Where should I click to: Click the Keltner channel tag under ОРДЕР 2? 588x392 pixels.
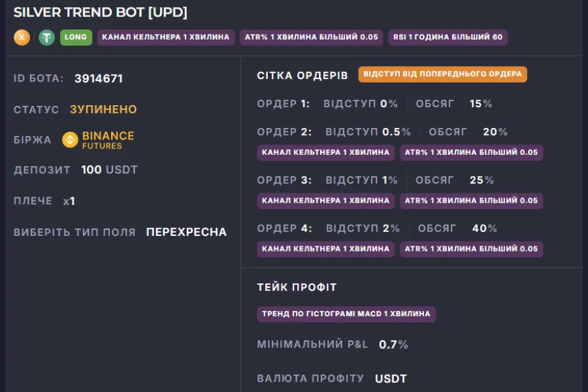(325, 152)
